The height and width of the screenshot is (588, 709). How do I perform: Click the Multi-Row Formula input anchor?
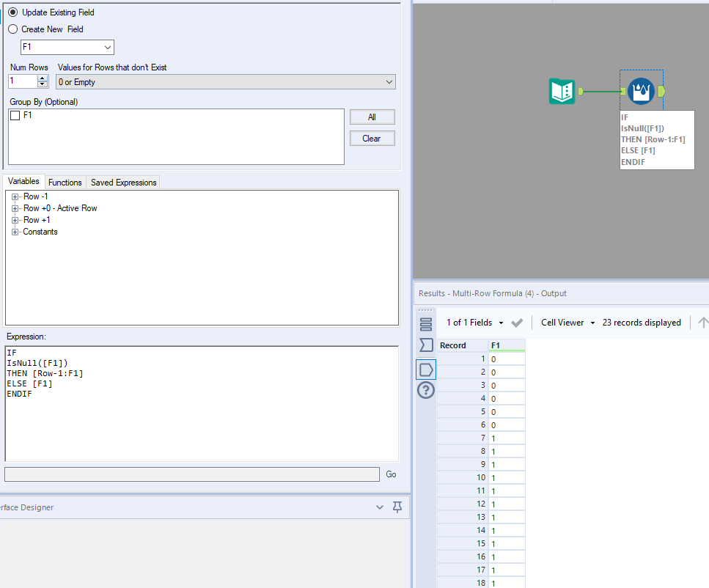[623, 92]
